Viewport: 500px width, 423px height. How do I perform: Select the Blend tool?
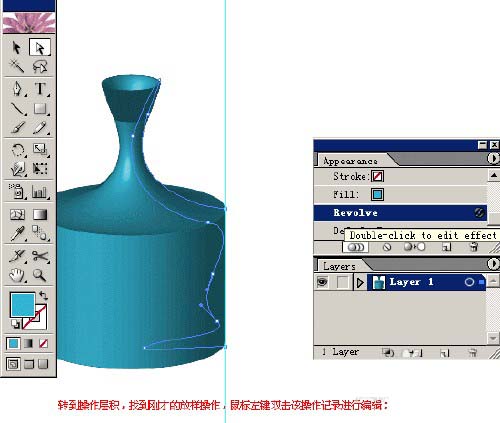pos(40,233)
